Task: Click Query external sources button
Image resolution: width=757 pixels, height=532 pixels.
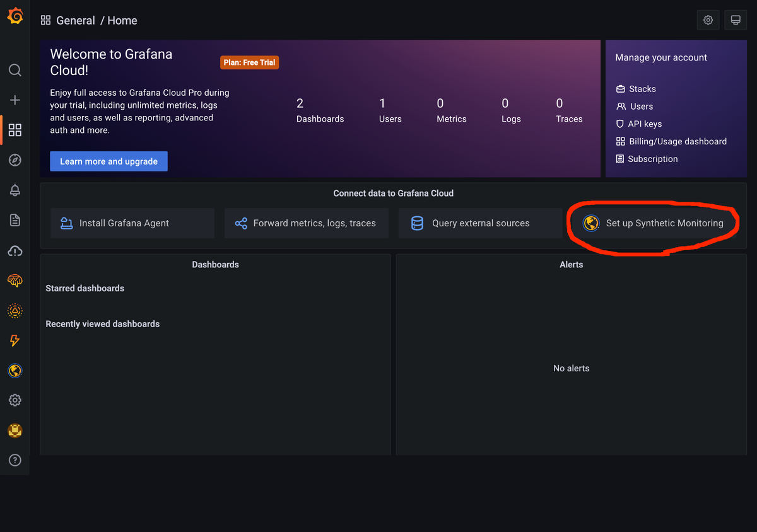Action: (481, 223)
